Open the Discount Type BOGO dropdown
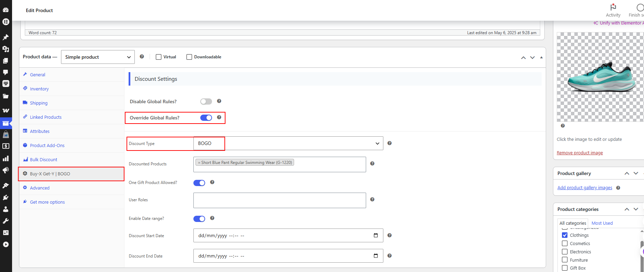This screenshot has width=644, height=272. (288, 143)
